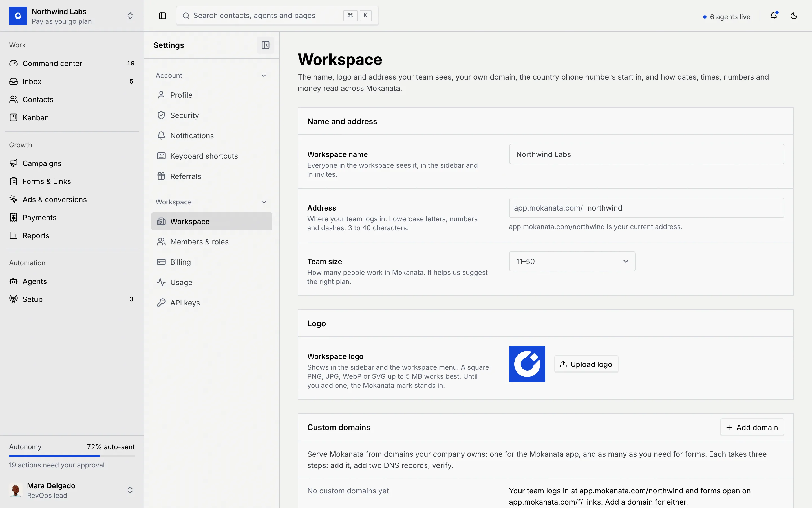Screen dimensions: 812x508
Task: Click the API keys key icon
Action: click(x=161, y=303)
